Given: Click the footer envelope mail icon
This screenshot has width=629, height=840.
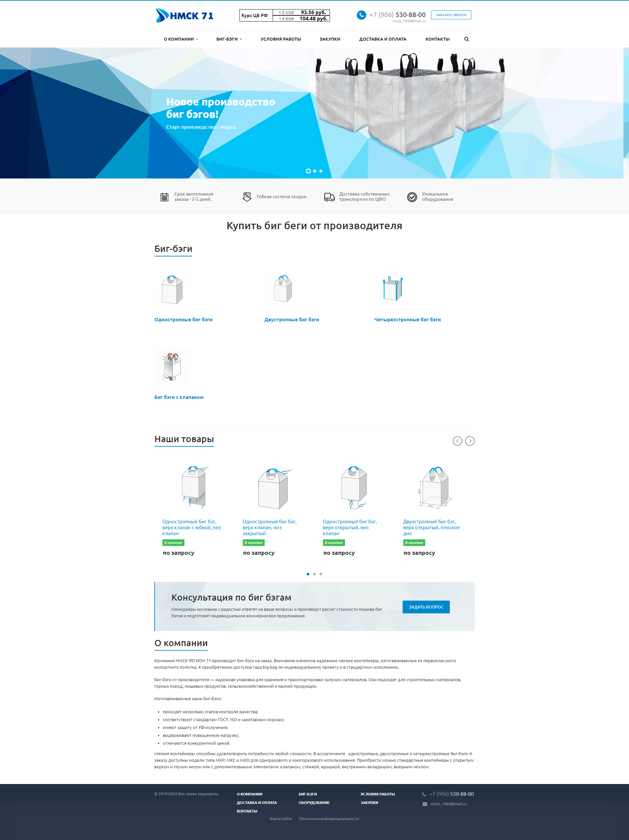Looking at the screenshot, I should (x=425, y=804).
